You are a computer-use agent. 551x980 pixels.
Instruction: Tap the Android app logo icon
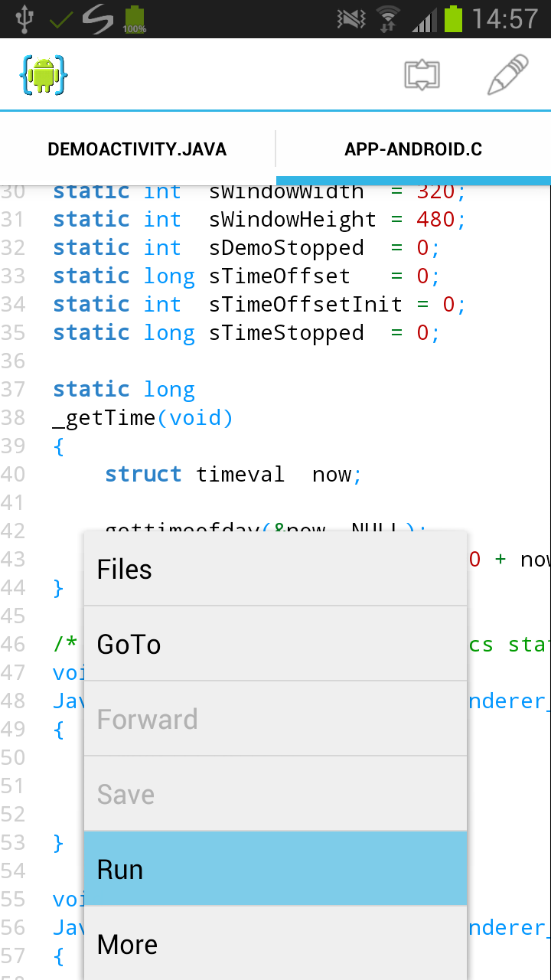(x=44, y=75)
